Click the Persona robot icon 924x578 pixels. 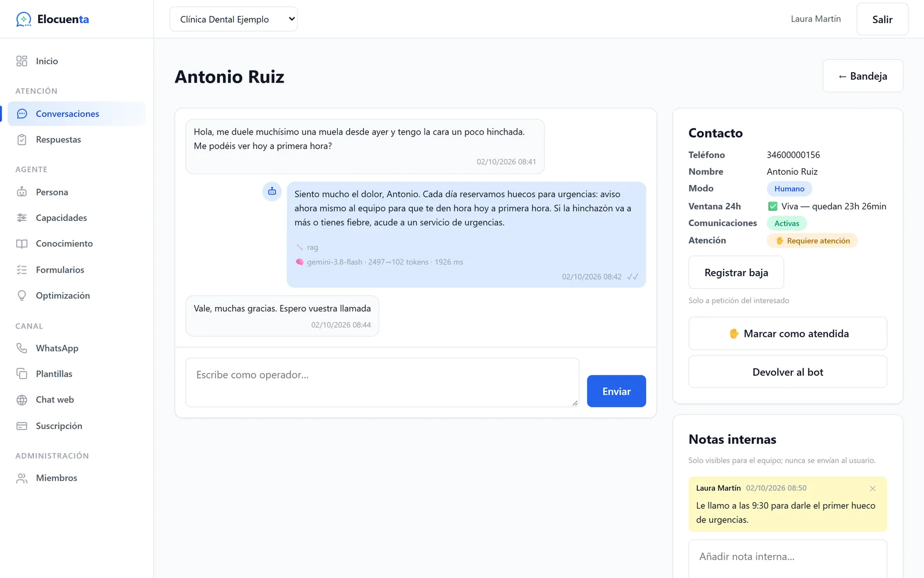22,192
